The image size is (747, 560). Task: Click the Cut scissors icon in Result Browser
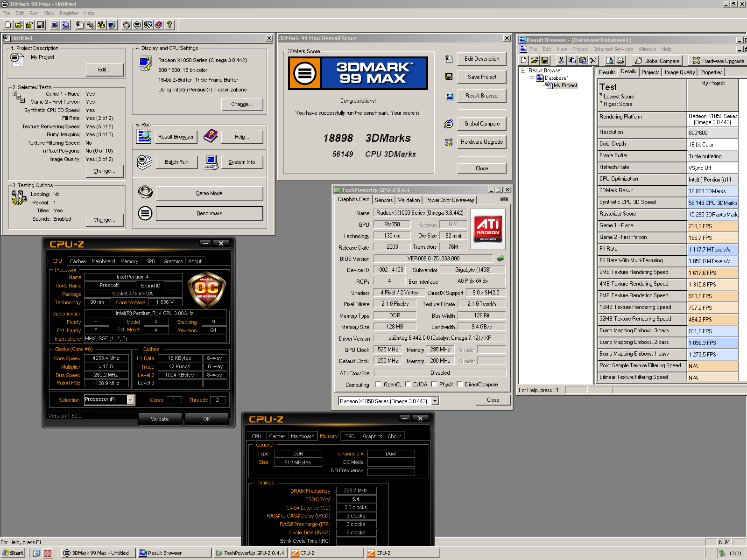tap(561, 60)
